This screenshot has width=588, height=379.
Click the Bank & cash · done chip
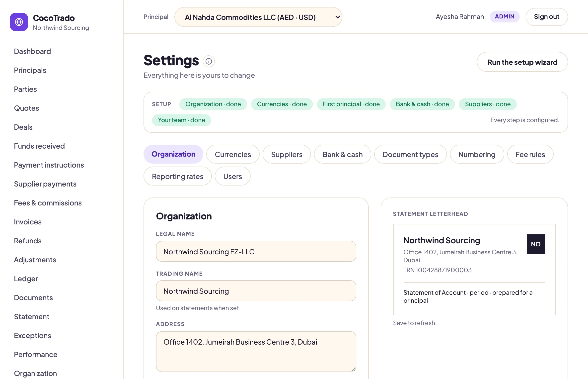click(422, 104)
